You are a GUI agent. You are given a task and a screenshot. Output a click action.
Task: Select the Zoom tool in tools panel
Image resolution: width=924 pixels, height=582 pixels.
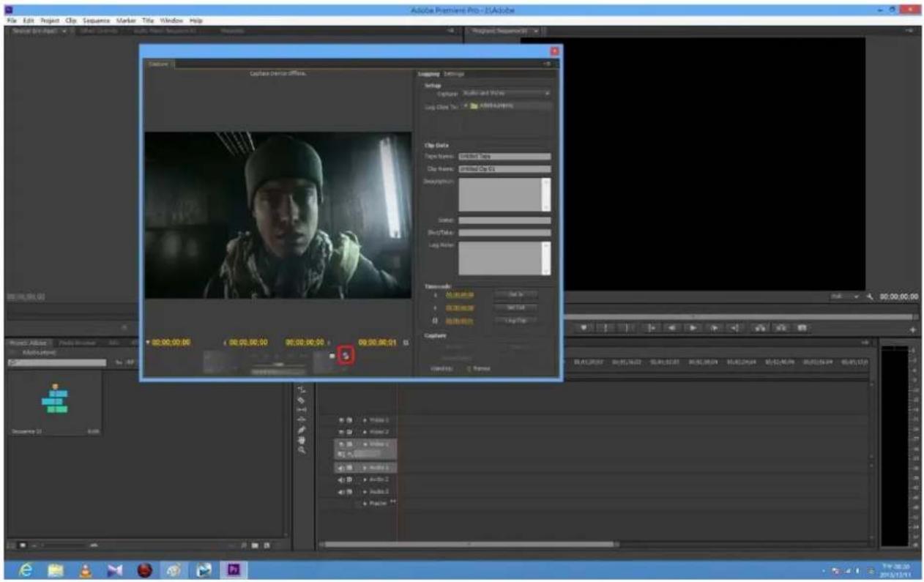(301, 450)
